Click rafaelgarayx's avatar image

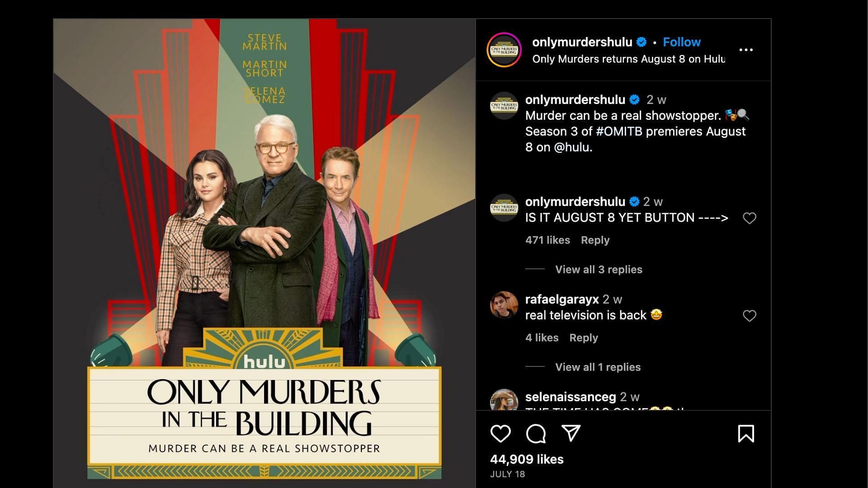[x=504, y=305]
